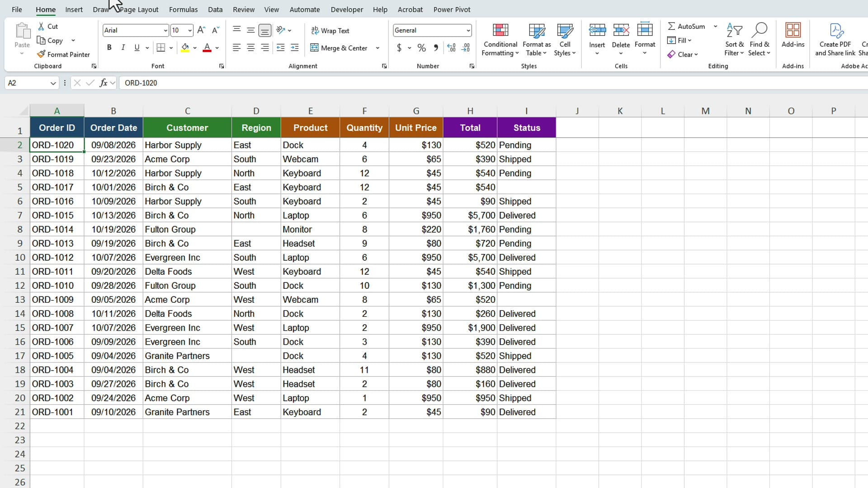Apply the red Font Color
The height and width of the screenshot is (488, 868).
coord(207,47)
